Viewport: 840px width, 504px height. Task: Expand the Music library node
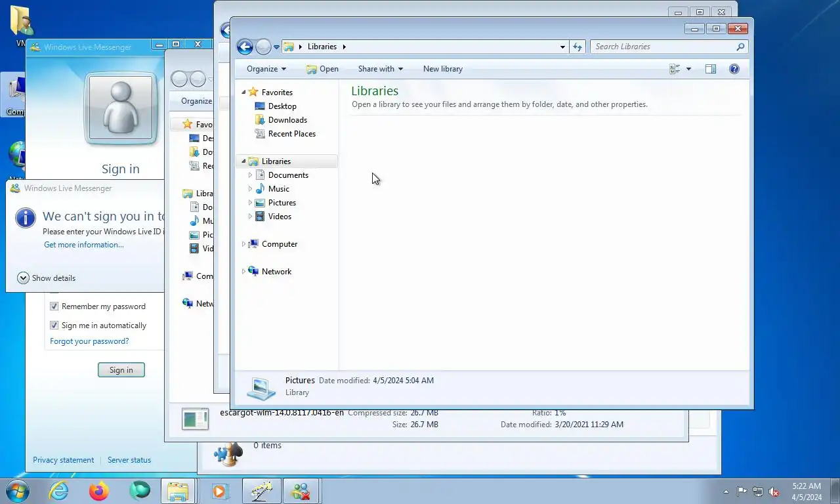click(250, 189)
